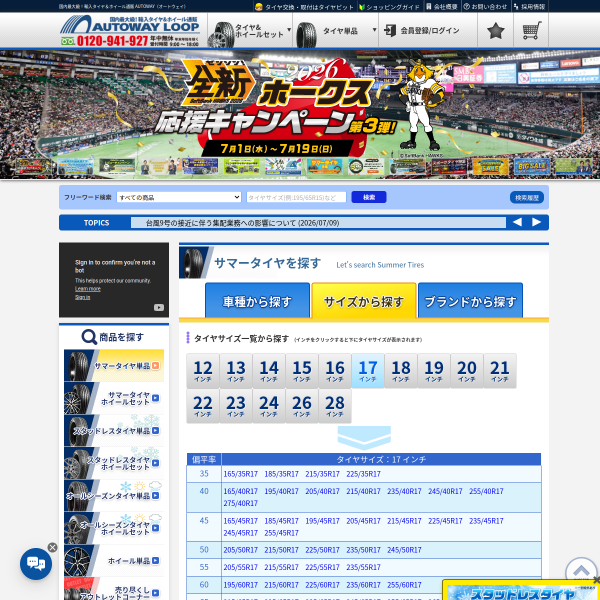Switch to ブランドから探す tab

[470, 301]
